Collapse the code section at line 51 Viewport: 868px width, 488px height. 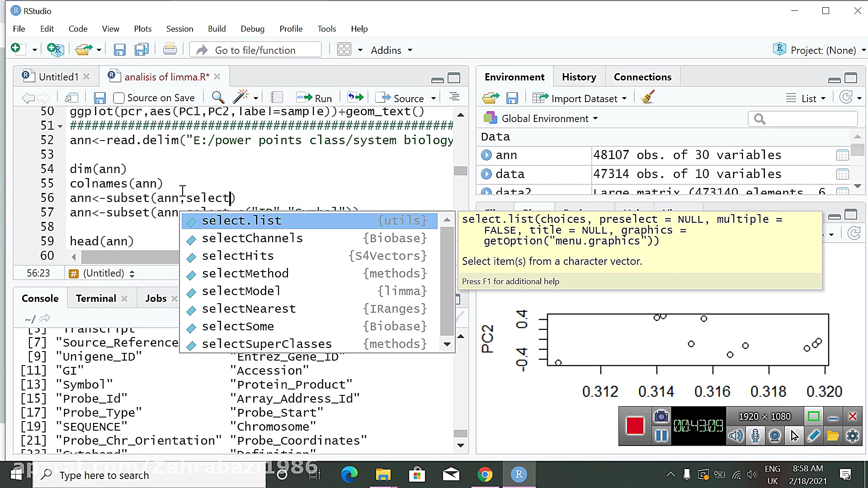60,127
